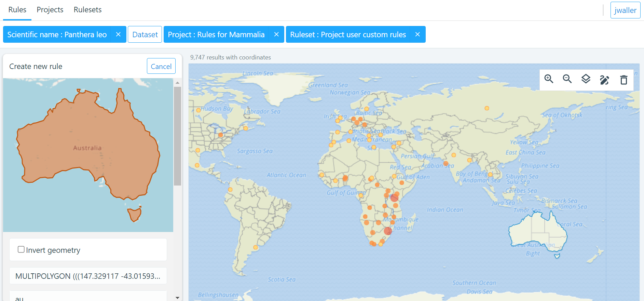Click the map zoom out magnifier icon
644x301 pixels.
567,79
